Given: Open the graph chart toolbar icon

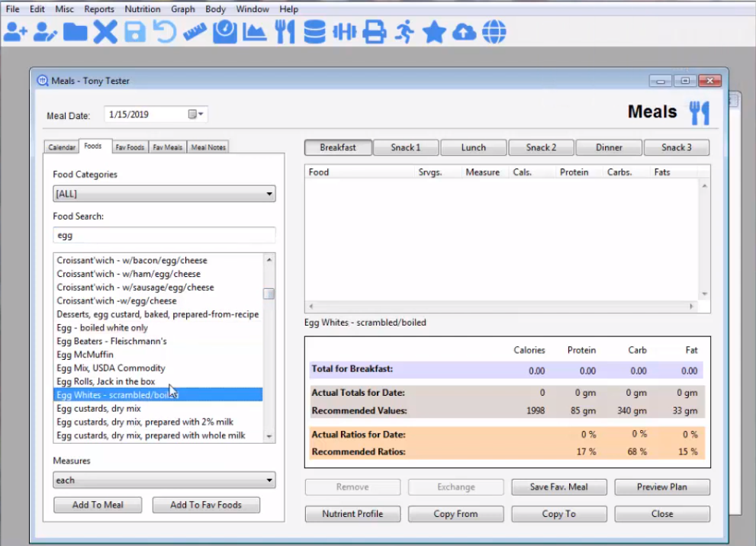Looking at the screenshot, I should tap(255, 32).
